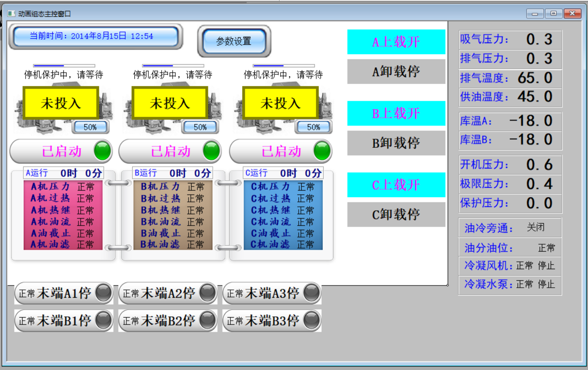Click compressor B progress bar above wait message

[x=173, y=66]
